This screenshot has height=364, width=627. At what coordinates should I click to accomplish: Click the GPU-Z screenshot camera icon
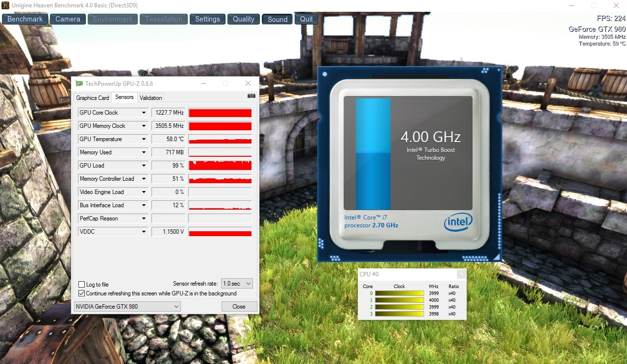coord(251,96)
